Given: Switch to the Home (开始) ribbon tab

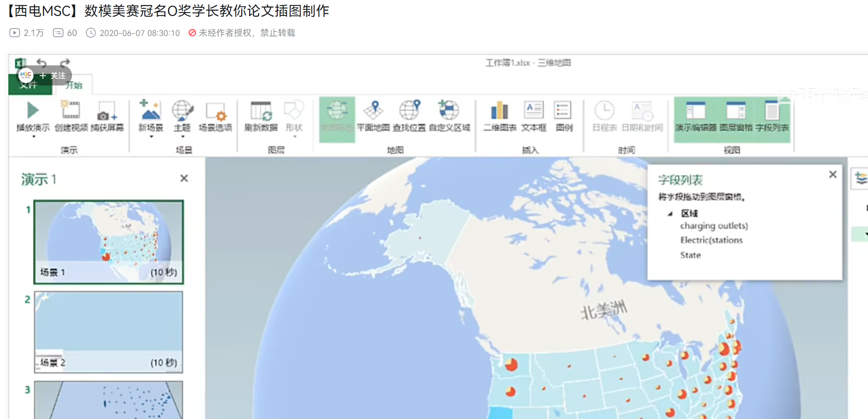Looking at the screenshot, I should click(x=74, y=85).
